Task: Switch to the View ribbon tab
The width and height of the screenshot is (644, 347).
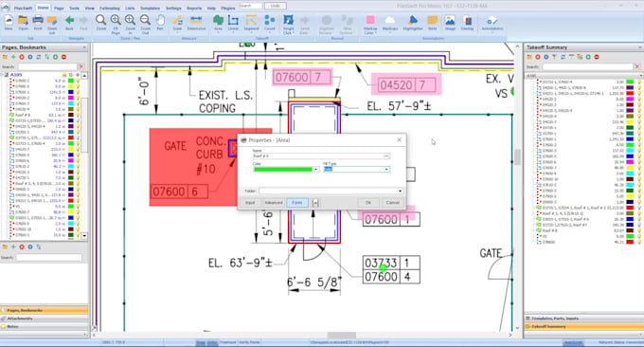Action: point(90,8)
